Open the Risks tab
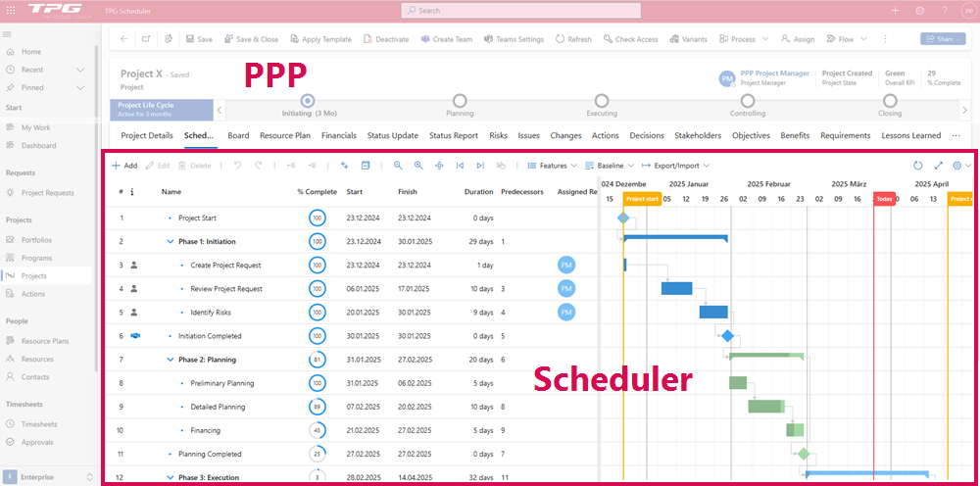This screenshot has width=980, height=486. click(x=498, y=135)
